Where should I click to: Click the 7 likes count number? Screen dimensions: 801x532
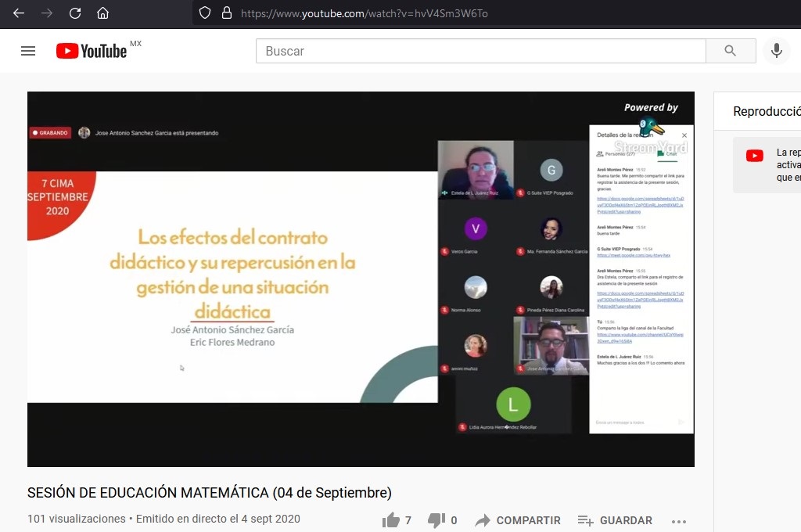point(408,520)
